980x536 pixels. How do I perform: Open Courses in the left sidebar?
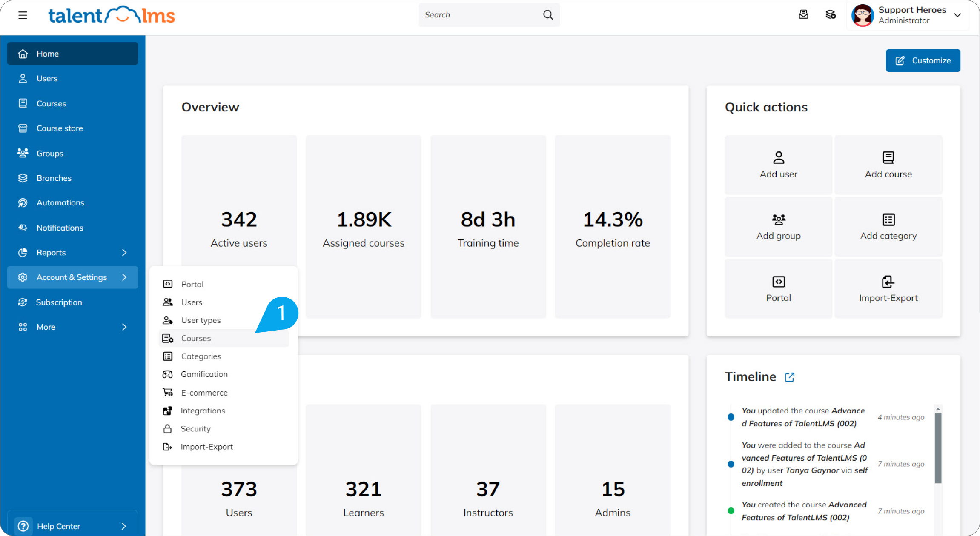coord(73,103)
